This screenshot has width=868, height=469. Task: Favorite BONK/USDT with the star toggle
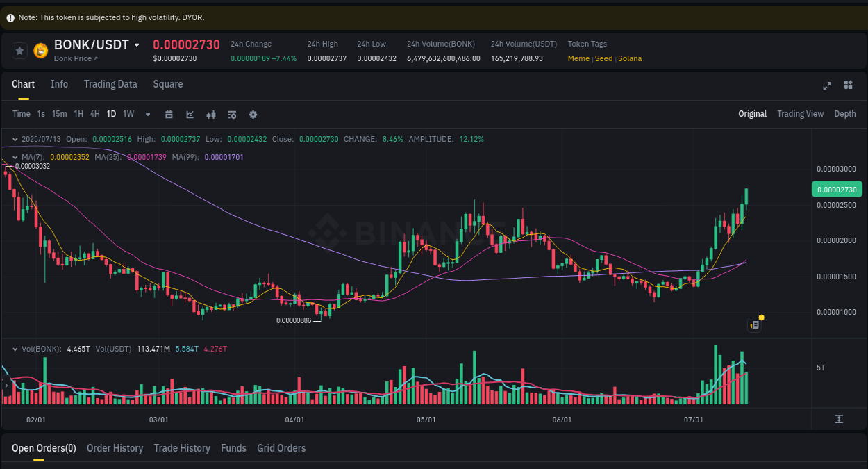[x=19, y=51]
